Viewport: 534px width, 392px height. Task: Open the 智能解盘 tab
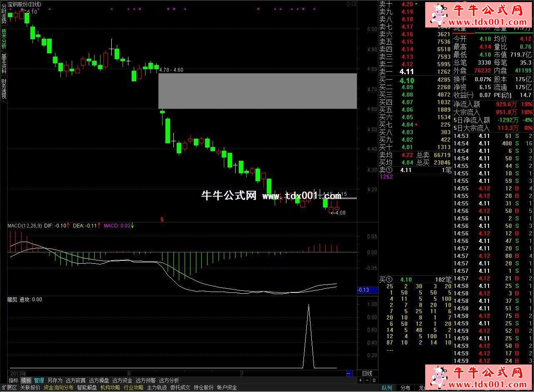point(87,388)
